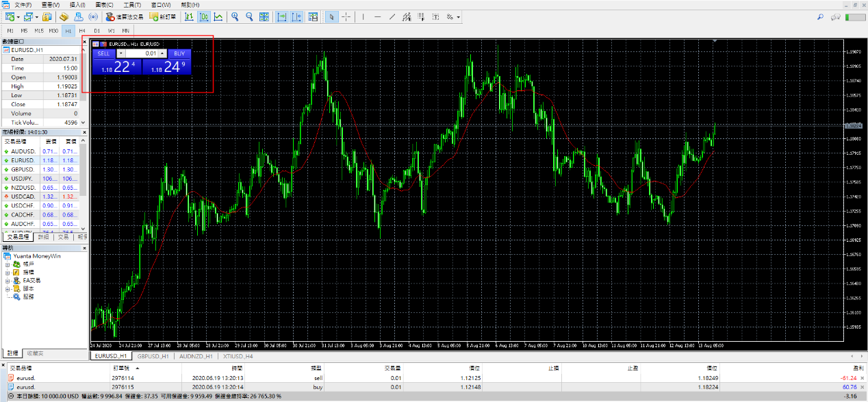868x402 pixels.
Task: Click the zoom out magnifier icon
Action: (x=249, y=16)
